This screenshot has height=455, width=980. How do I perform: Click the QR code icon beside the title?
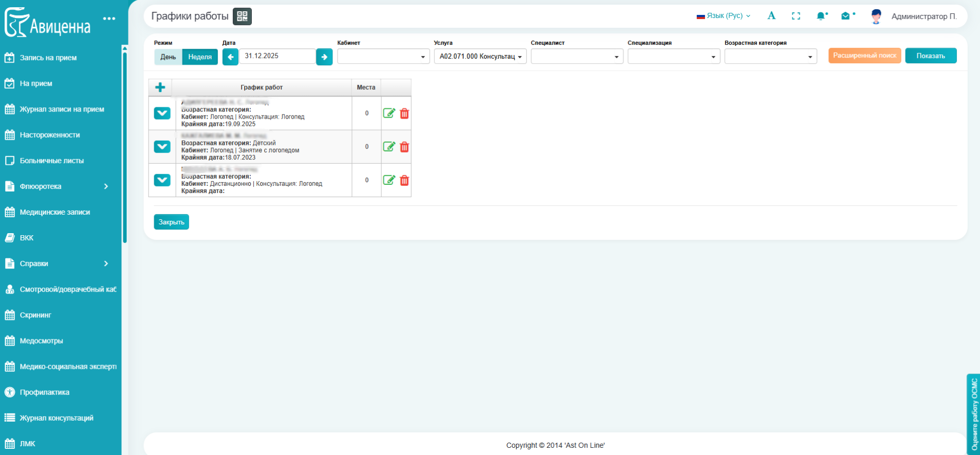click(242, 16)
